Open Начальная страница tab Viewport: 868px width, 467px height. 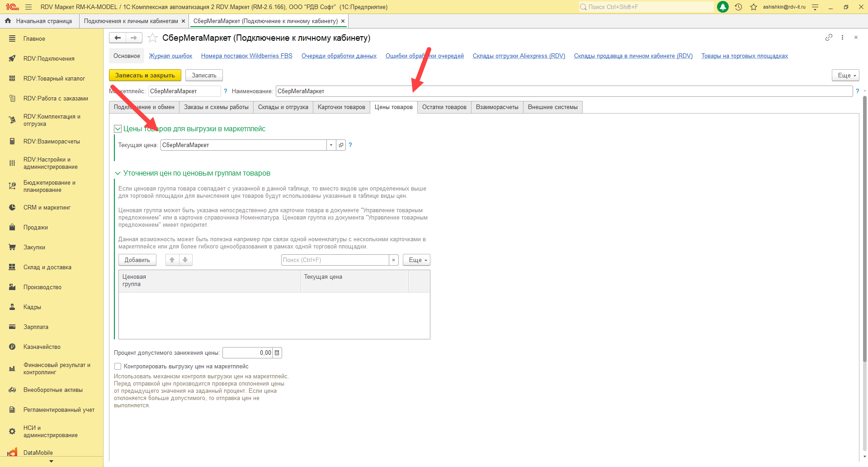pyautogui.click(x=39, y=21)
